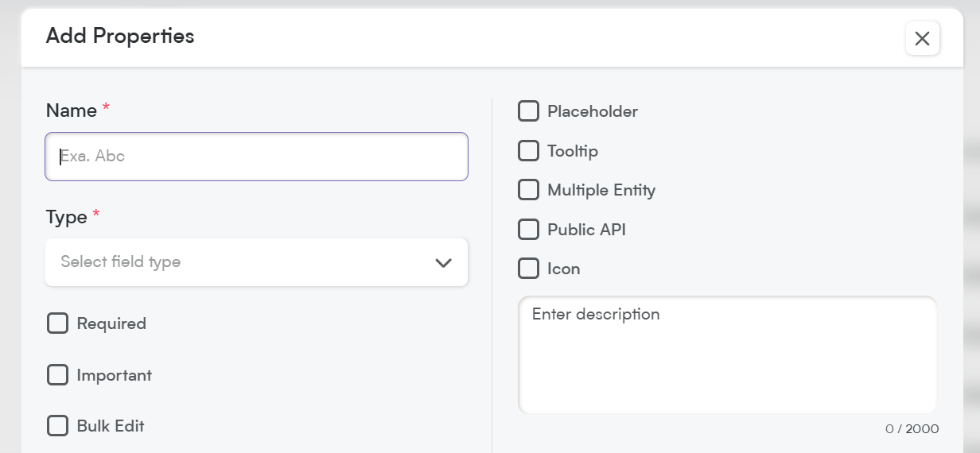Open the Select field type dropdown

(x=256, y=262)
